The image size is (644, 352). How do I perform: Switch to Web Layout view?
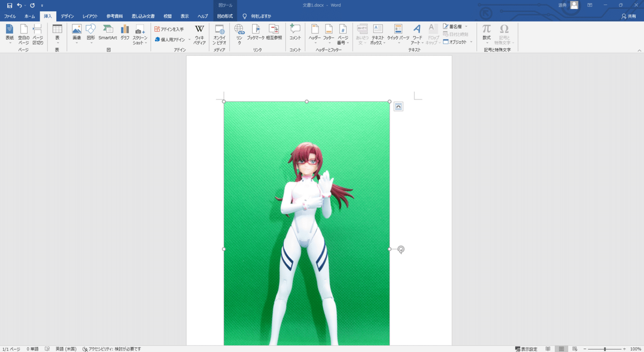pyautogui.click(x=574, y=349)
